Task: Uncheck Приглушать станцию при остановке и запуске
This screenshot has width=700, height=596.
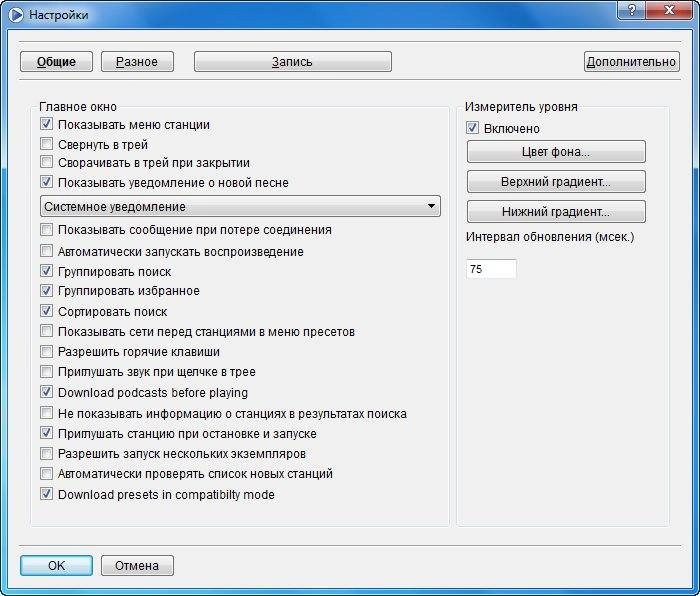Action: tap(46, 433)
